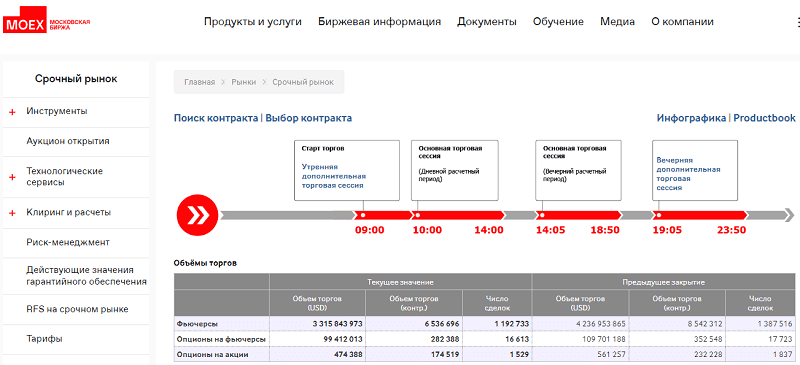Viewport: 800px width, 365px height.
Task: Open the Выбор контракта link
Action: [x=309, y=118]
